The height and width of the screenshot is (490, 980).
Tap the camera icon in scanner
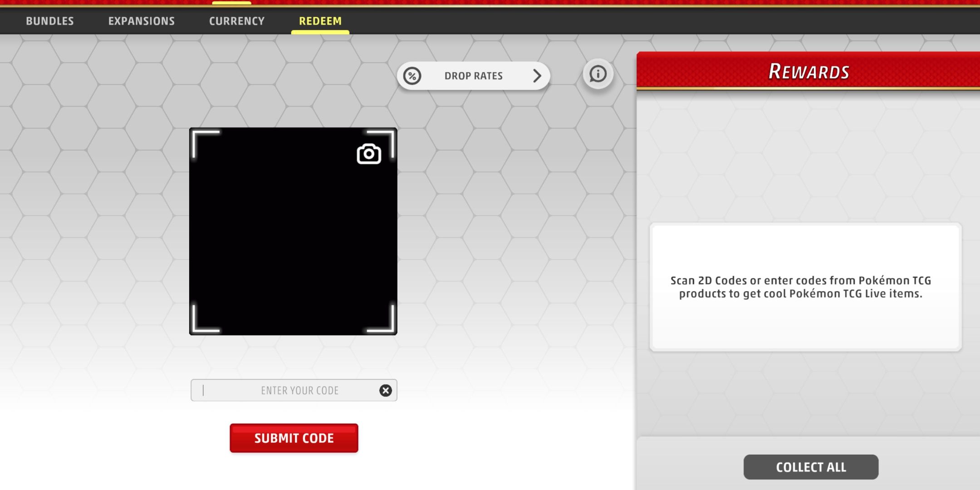[369, 154]
